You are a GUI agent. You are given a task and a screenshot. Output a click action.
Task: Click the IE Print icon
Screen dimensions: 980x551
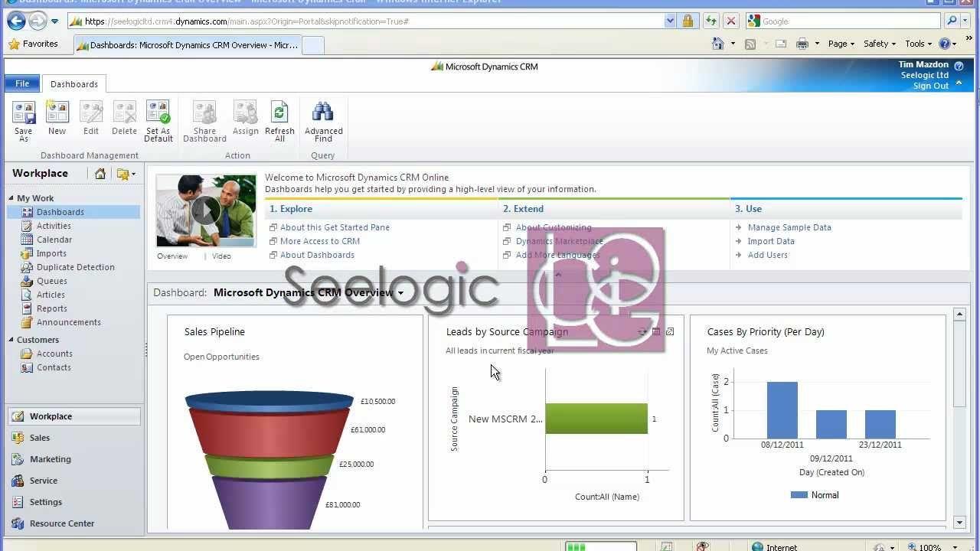(x=802, y=44)
